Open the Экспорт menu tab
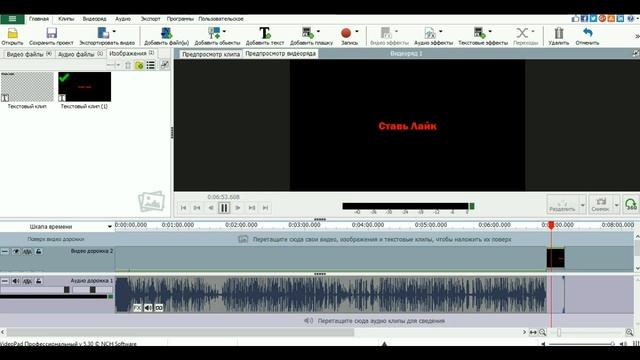 pyautogui.click(x=151, y=19)
